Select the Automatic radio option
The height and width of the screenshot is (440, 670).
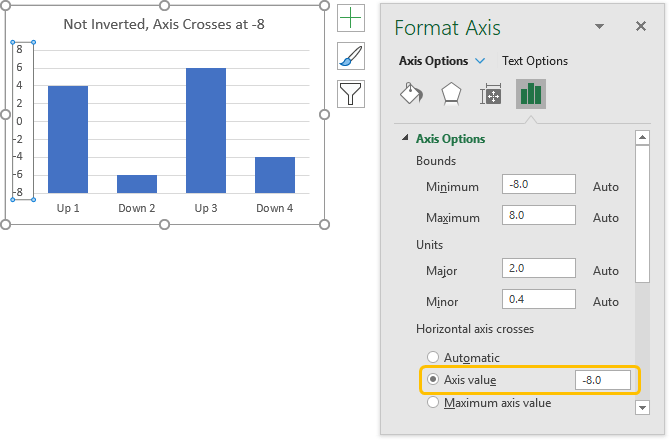point(433,357)
